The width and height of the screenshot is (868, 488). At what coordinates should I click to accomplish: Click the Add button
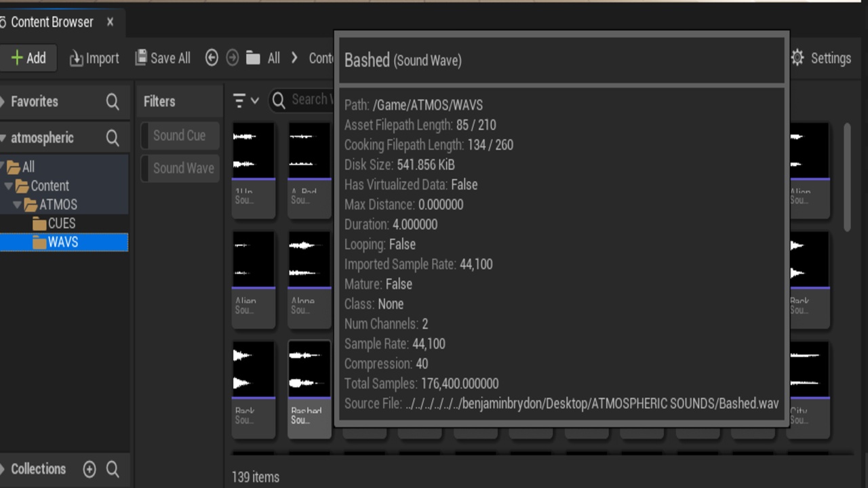pos(28,58)
